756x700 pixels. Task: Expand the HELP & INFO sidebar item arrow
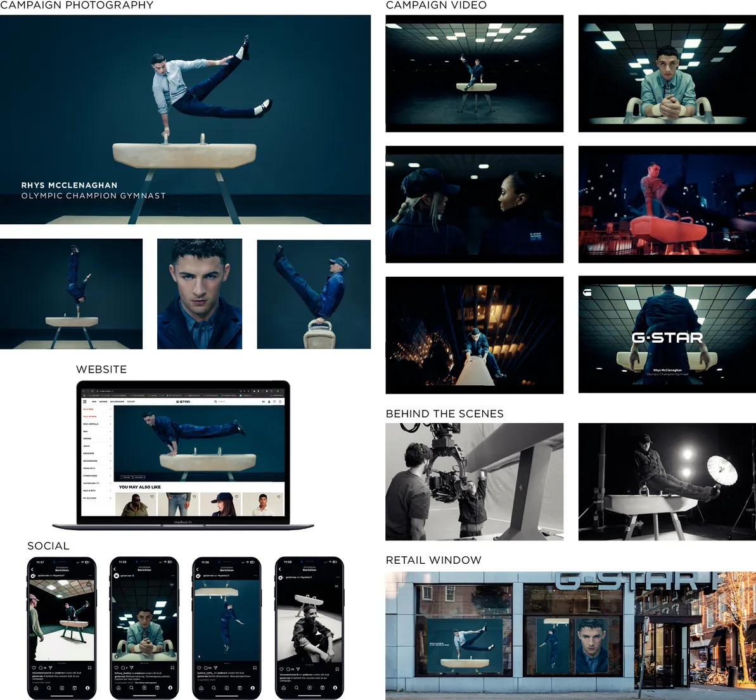click(110, 490)
